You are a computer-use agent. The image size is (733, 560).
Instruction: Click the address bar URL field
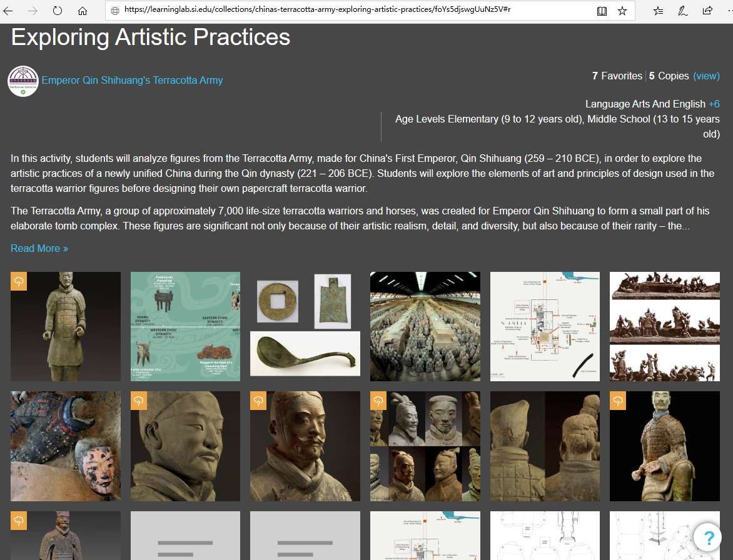pos(350,11)
